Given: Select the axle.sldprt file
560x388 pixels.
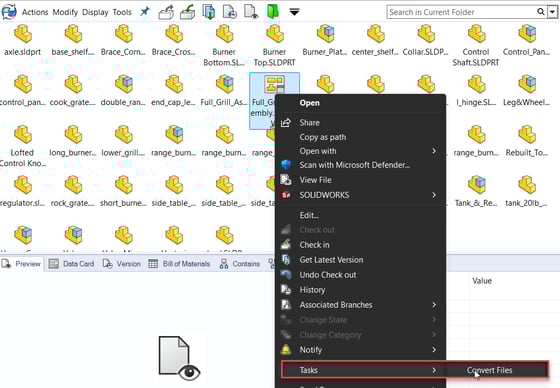Looking at the screenshot, I should 22,40.
